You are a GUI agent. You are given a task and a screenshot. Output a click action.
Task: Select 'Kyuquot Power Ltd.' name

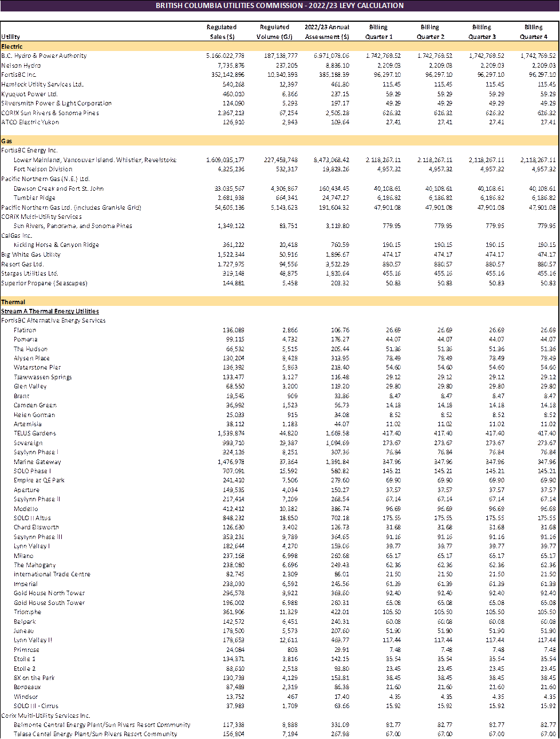click(x=29, y=94)
